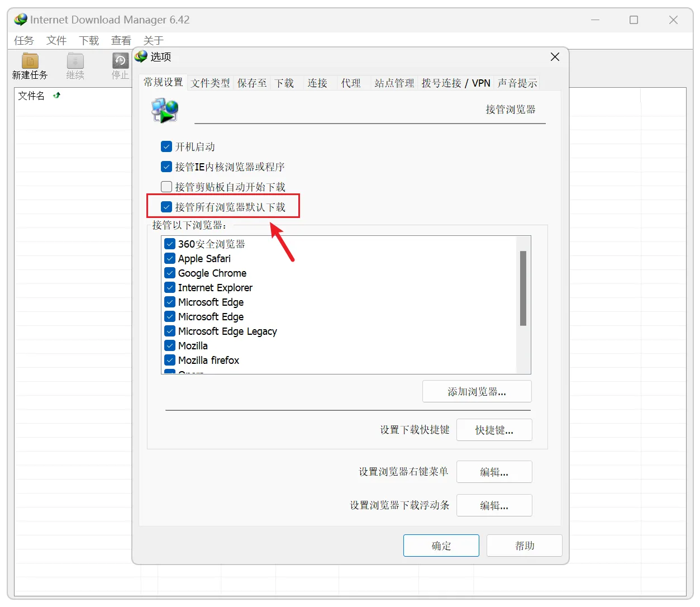
Task: Maximize the Internet Download Manager window
Action: point(634,20)
